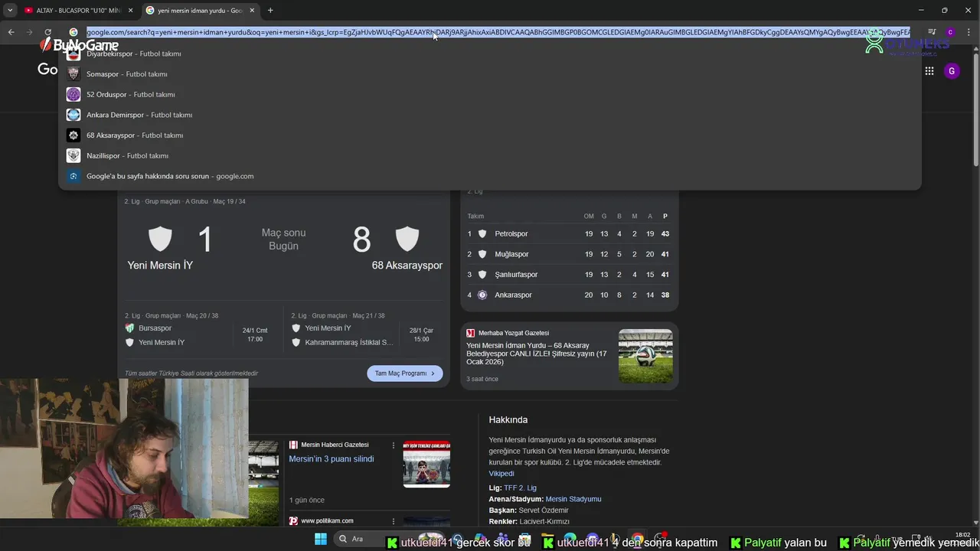Switch to the ALTAY - BUCASPOR tab
The image size is (980, 551).
click(x=77, y=10)
